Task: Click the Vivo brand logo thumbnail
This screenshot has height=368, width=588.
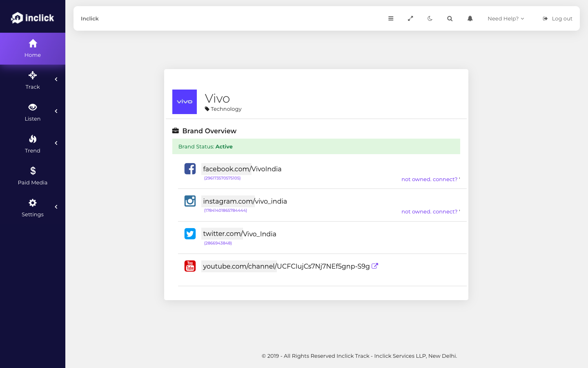Action: tap(185, 102)
